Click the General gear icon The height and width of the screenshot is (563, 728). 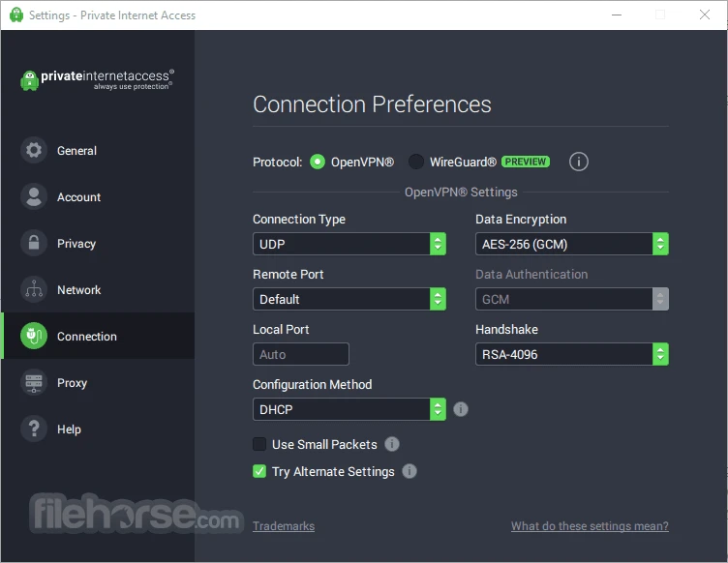click(34, 150)
